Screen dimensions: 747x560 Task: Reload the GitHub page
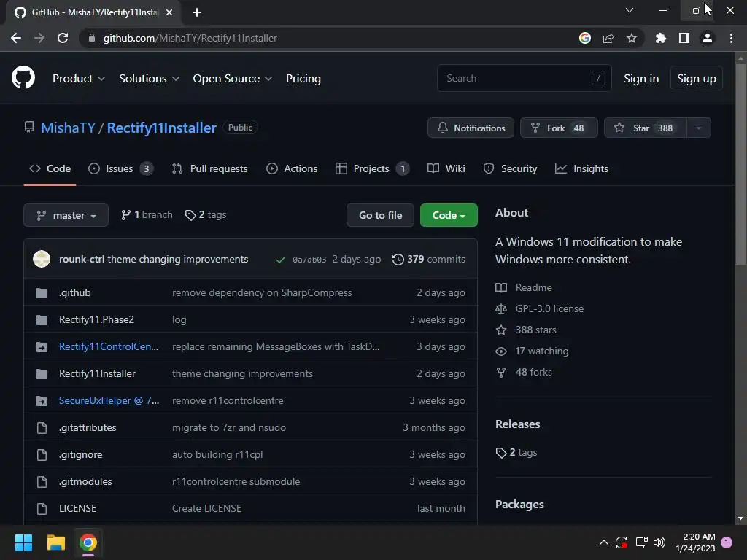[x=63, y=38]
